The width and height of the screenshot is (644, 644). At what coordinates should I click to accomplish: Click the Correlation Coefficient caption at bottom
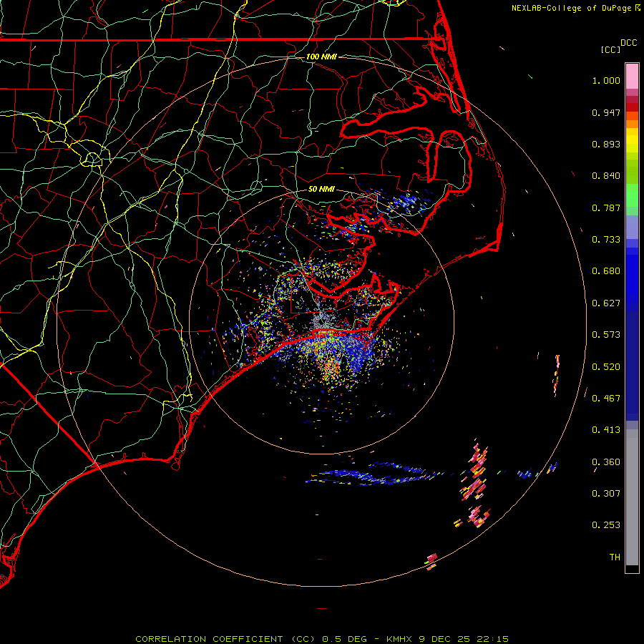[x=322, y=639]
